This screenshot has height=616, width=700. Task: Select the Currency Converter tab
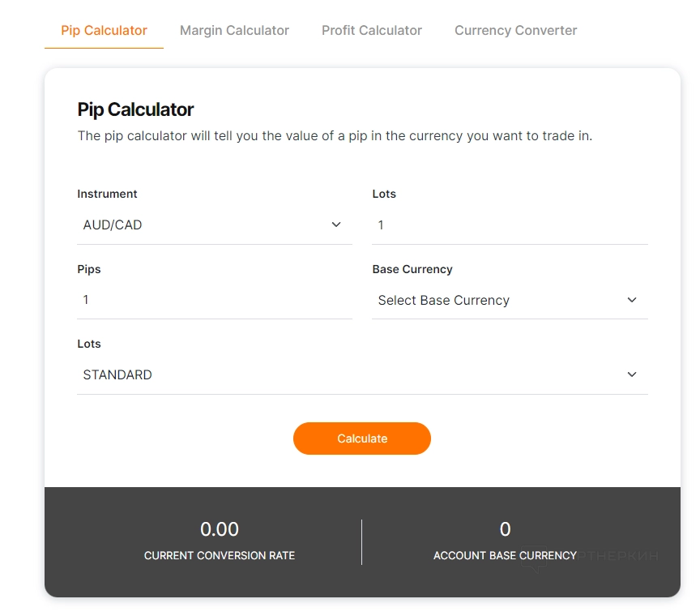[x=515, y=31]
